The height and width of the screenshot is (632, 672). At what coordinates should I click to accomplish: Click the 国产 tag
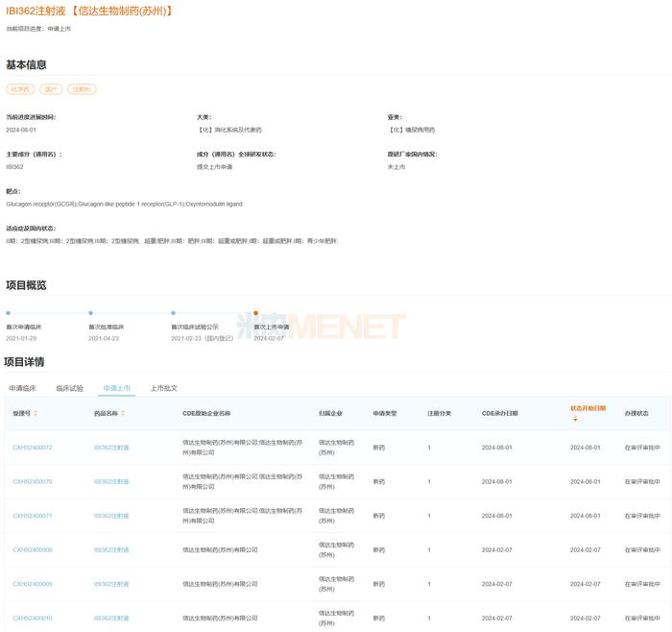51,89
